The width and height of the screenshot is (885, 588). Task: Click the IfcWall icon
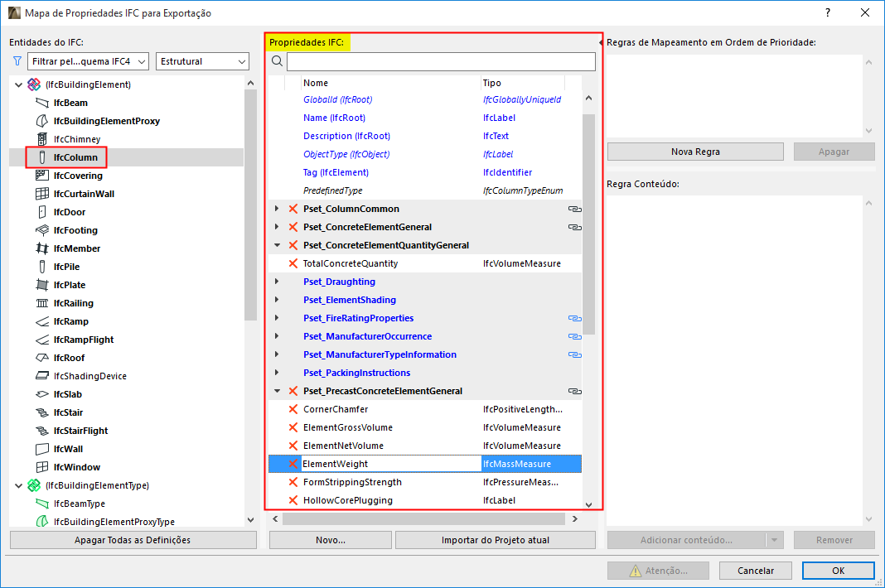click(41, 449)
